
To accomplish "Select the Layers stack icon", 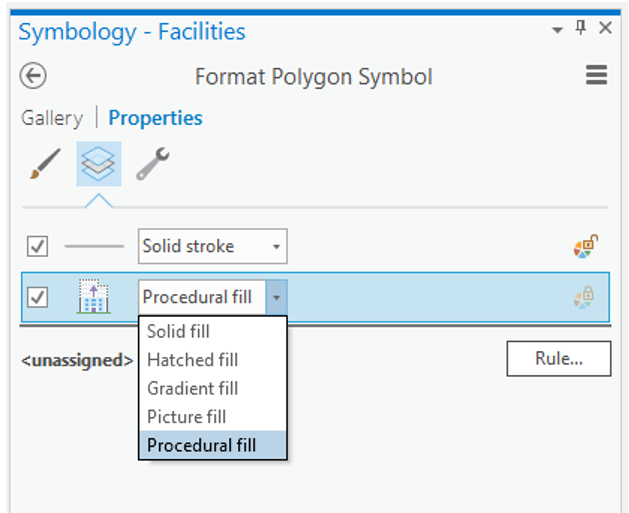I will [98, 163].
